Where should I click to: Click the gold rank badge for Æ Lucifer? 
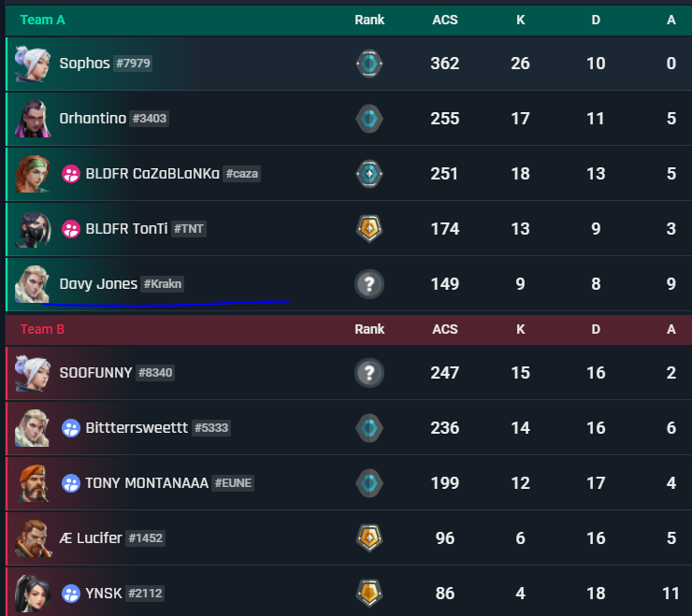[x=369, y=538]
